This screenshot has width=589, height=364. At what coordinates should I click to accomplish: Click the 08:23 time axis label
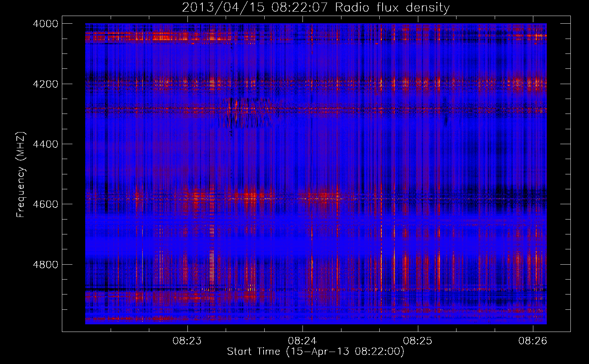187,341
